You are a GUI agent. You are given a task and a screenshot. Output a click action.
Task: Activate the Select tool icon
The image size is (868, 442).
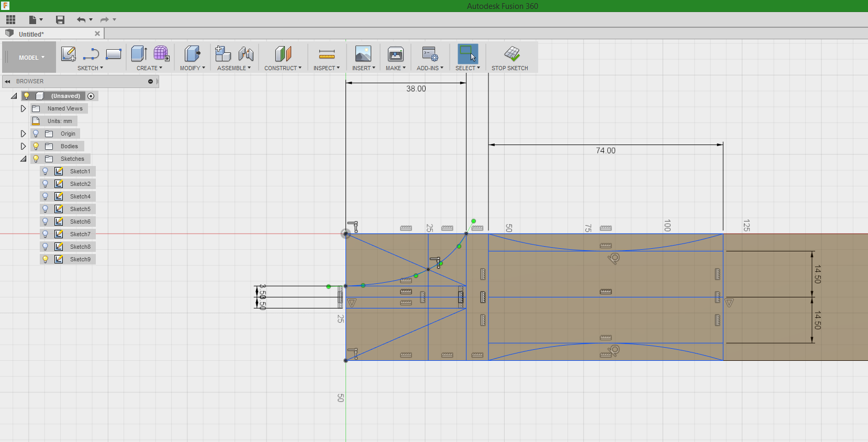tap(468, 53)
